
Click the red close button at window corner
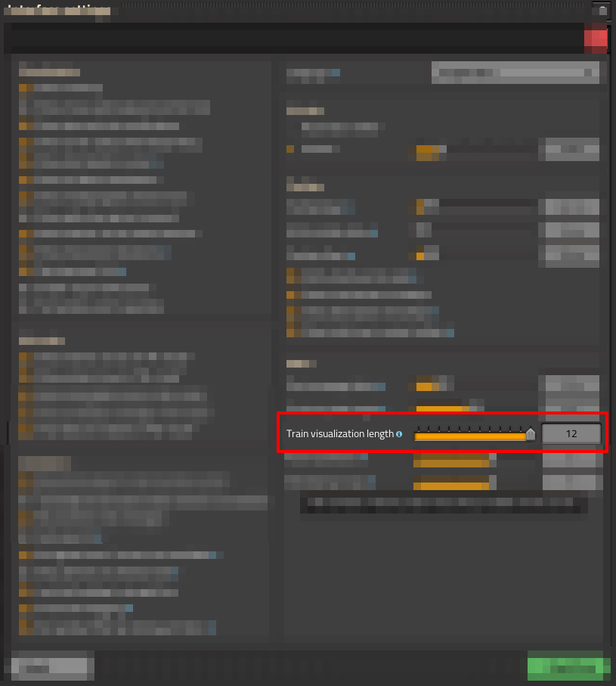pos(596,39)
